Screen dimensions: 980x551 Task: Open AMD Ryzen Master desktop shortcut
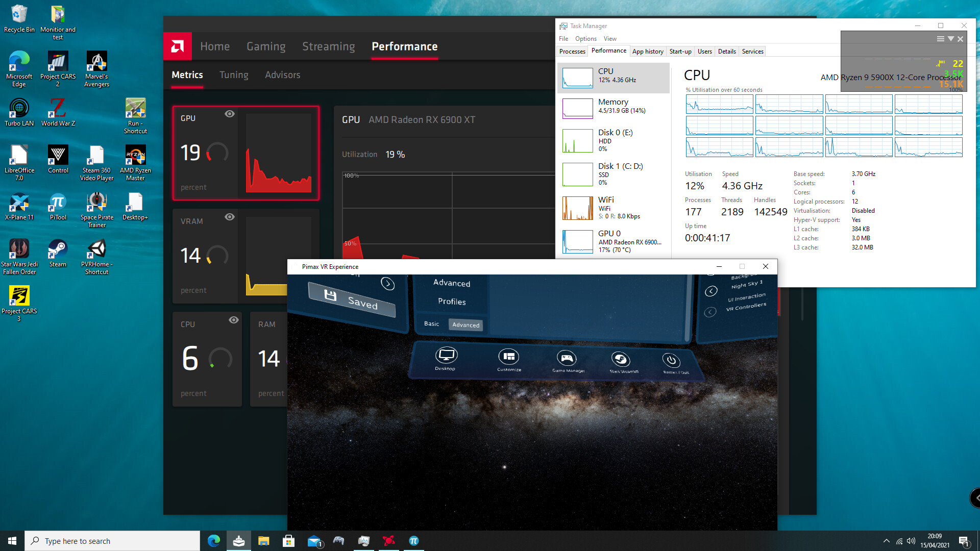coord(135,163)
